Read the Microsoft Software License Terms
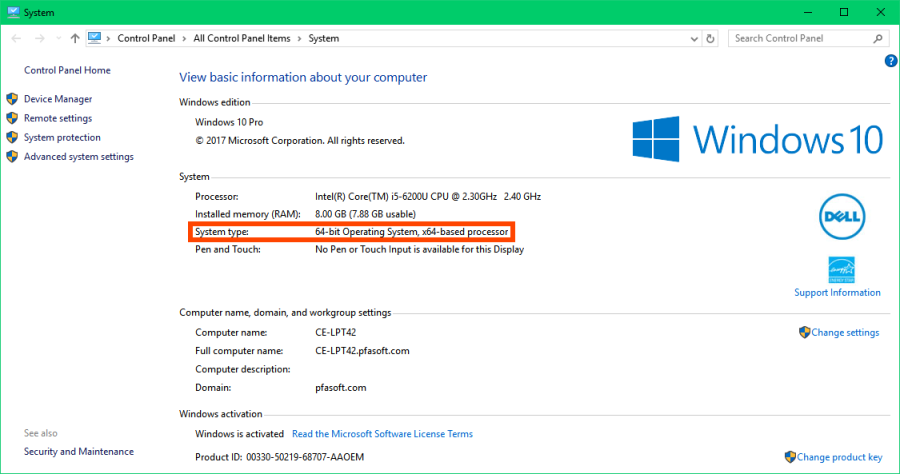 tap(382, 434)
